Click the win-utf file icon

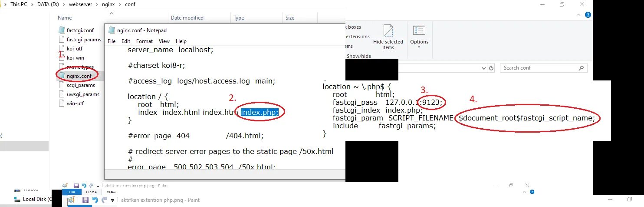62,103
